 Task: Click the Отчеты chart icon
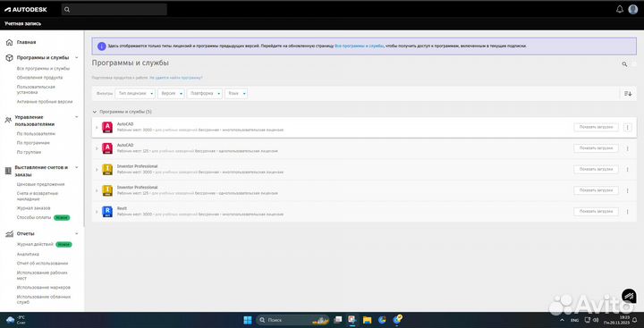click(x=9, y=233)
